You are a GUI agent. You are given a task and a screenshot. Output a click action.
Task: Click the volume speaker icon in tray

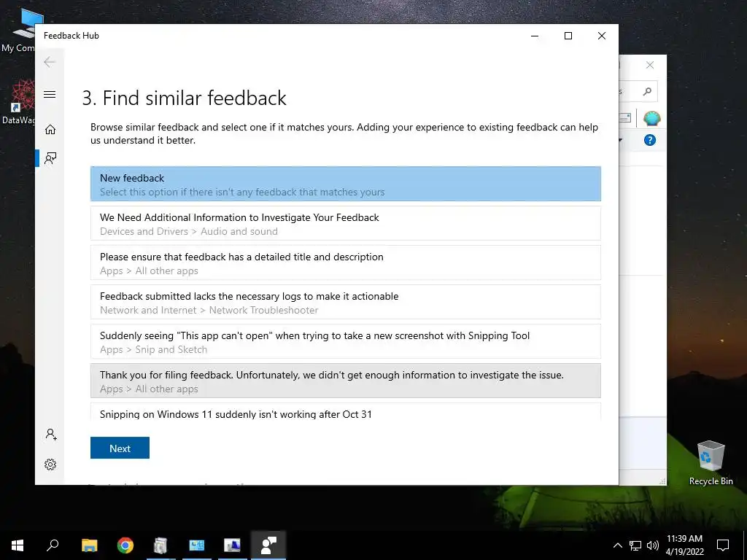(653, 545)
